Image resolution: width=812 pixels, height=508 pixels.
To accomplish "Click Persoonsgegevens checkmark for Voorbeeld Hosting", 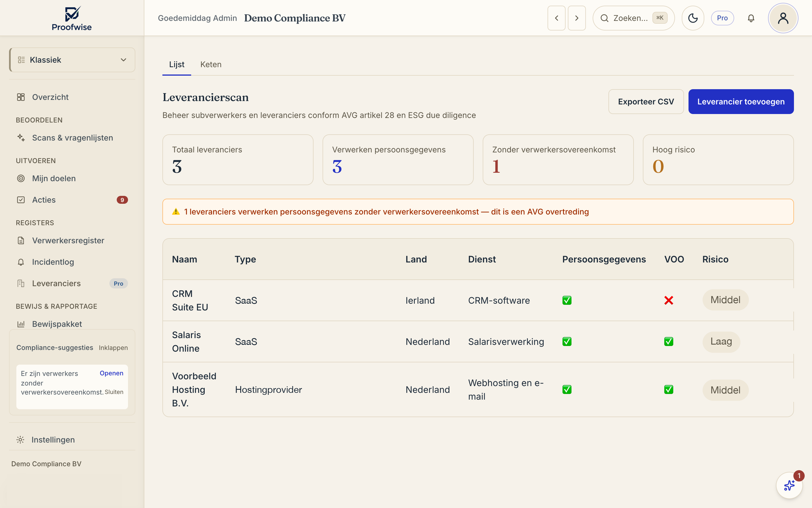I will pyautogui.click(x=567, y=390).
